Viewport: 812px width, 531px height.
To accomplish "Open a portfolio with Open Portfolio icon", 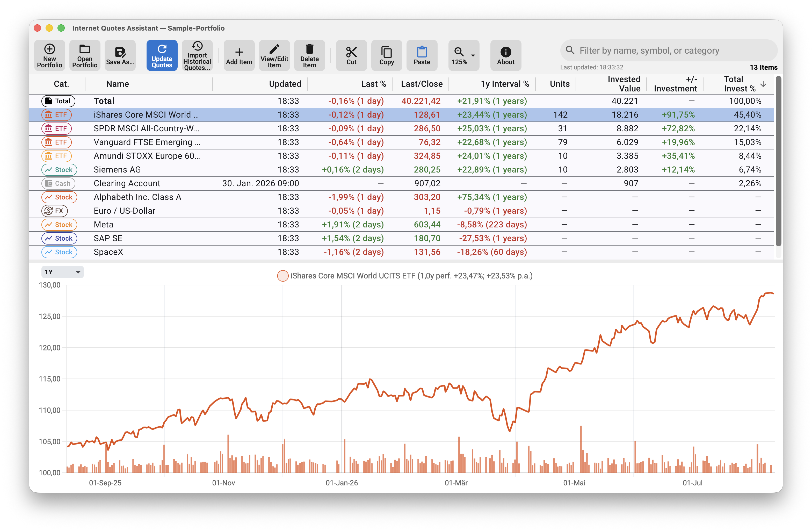I will 85,55.
